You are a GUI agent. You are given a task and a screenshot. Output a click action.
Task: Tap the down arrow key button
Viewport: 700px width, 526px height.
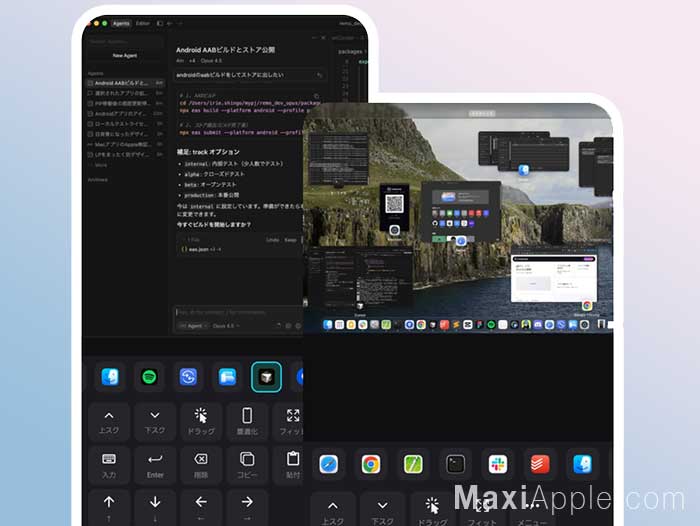155,508
